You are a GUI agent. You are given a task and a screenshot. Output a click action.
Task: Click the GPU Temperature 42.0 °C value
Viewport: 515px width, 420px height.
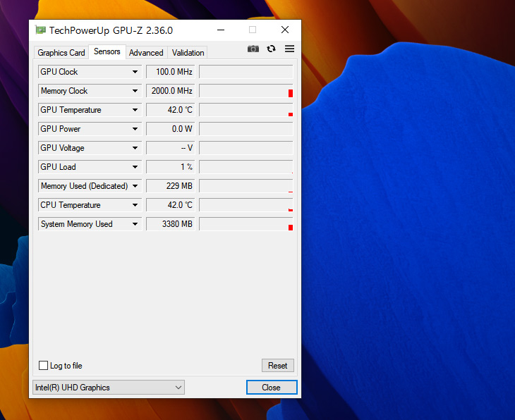171,110
